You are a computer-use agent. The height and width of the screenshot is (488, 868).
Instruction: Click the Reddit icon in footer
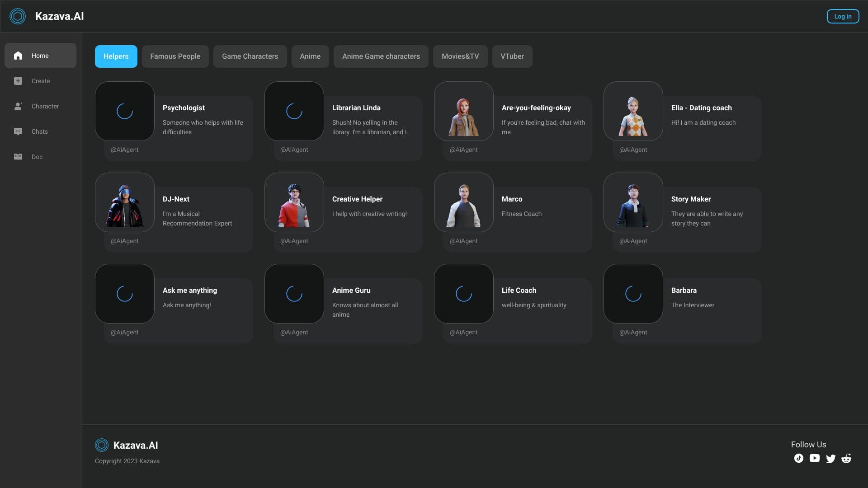point(846,459)
